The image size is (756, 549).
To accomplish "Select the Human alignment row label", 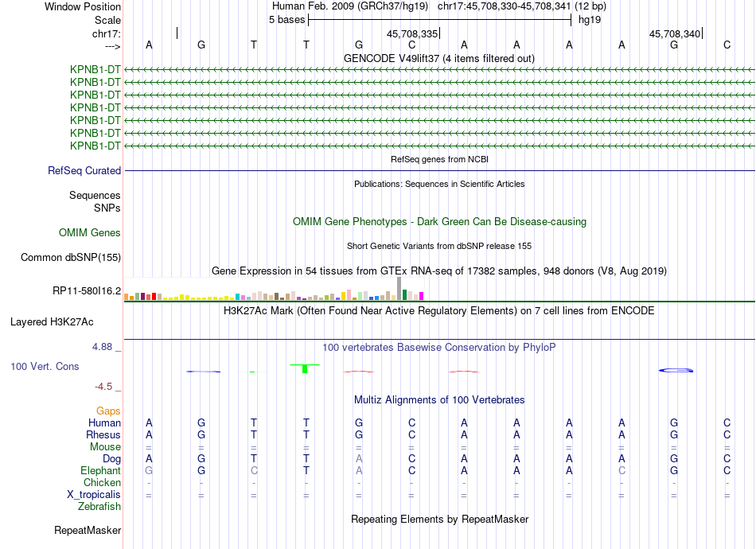I will [104, 423].
